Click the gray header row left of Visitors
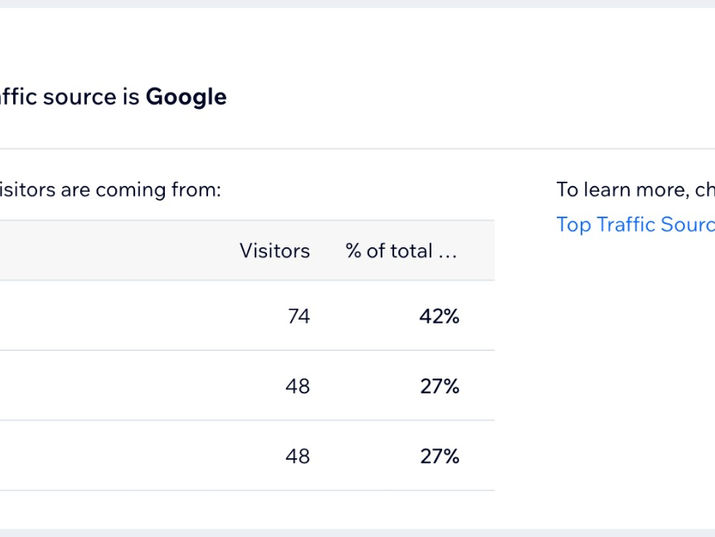The width and height of the screenshot is (715, 537). (x=114, y=251)
